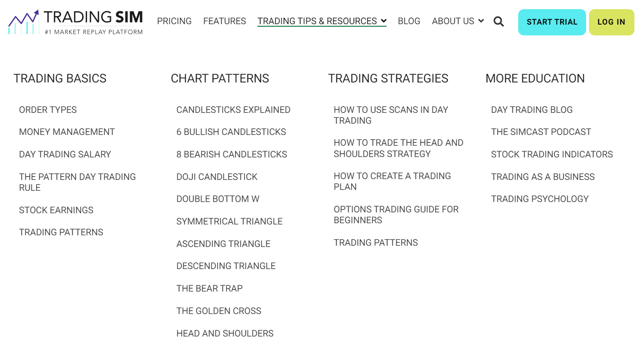The width and height of the screenshot is (644, 349).
Task: Open CANDLESTICKS EXPLAINED under Chart Patterns
Action: 233,110
